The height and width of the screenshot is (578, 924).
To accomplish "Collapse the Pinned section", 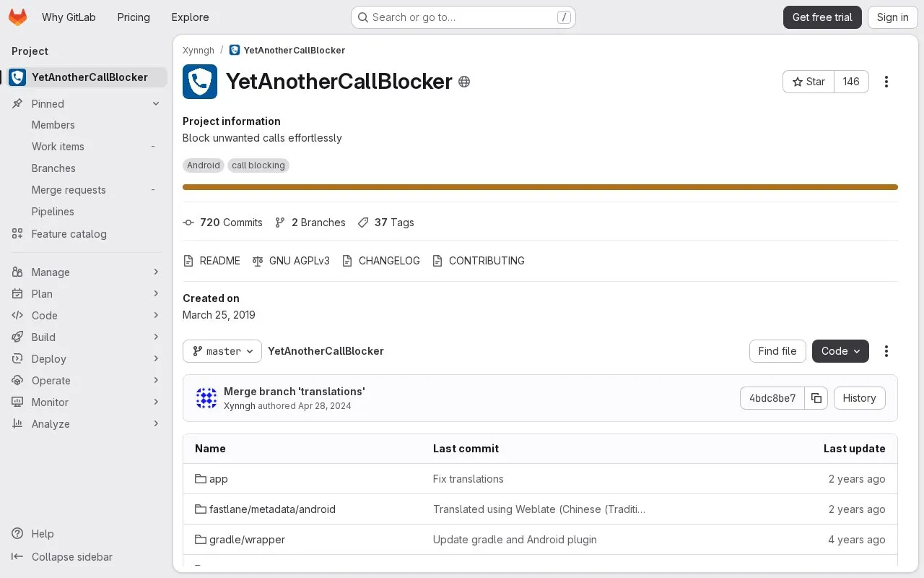I will (x=87, y=104).
